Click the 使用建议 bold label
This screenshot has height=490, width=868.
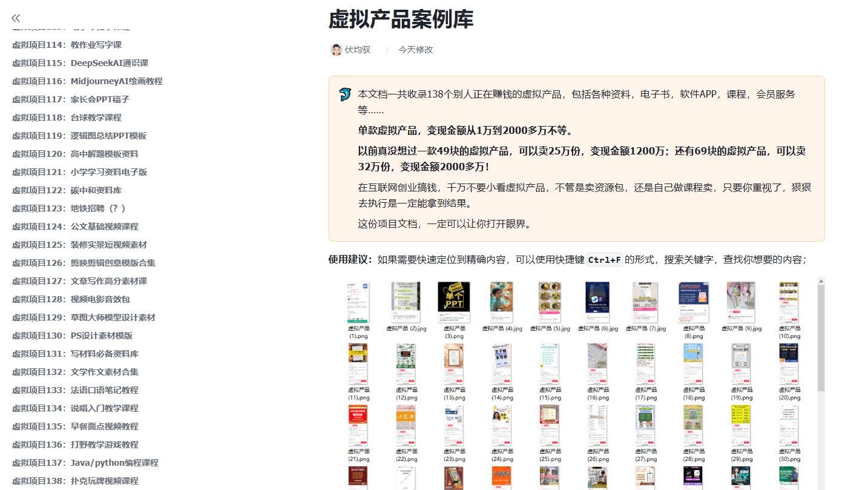[350, 260]
